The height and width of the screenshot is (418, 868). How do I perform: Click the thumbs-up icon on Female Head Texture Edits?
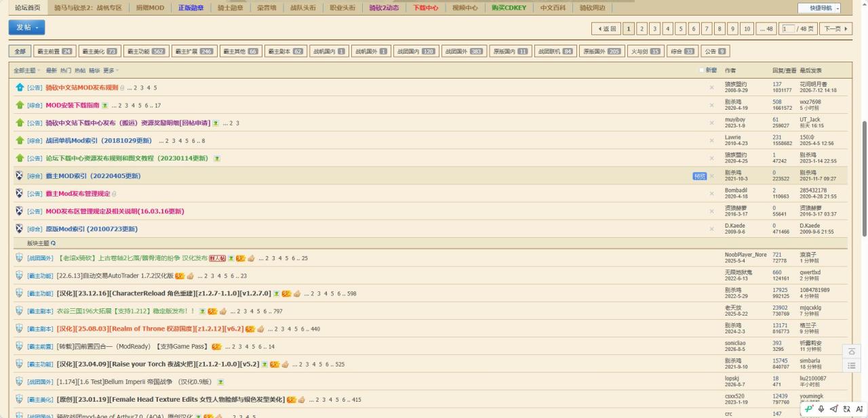(x=302, y=399)
